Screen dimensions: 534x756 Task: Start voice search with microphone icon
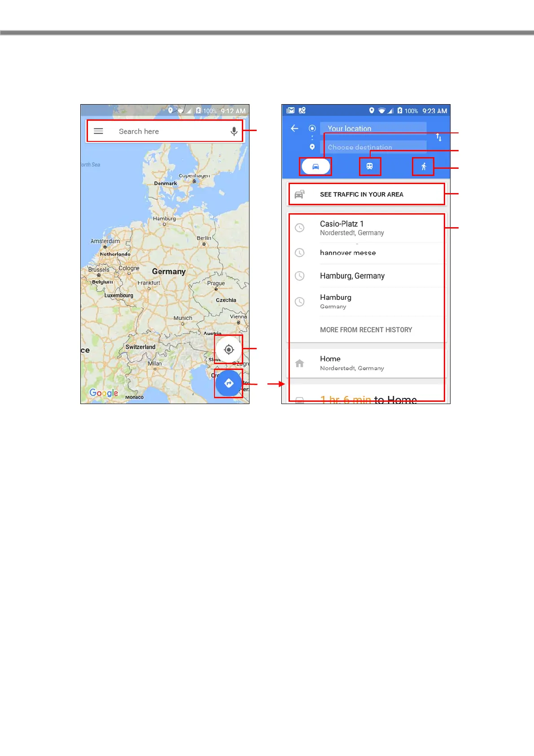(x=234, y=131)
